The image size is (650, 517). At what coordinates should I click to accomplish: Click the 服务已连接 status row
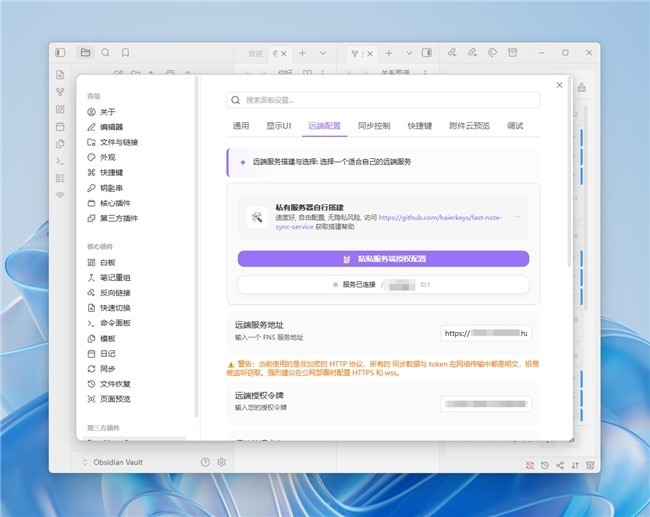(383, 285)
